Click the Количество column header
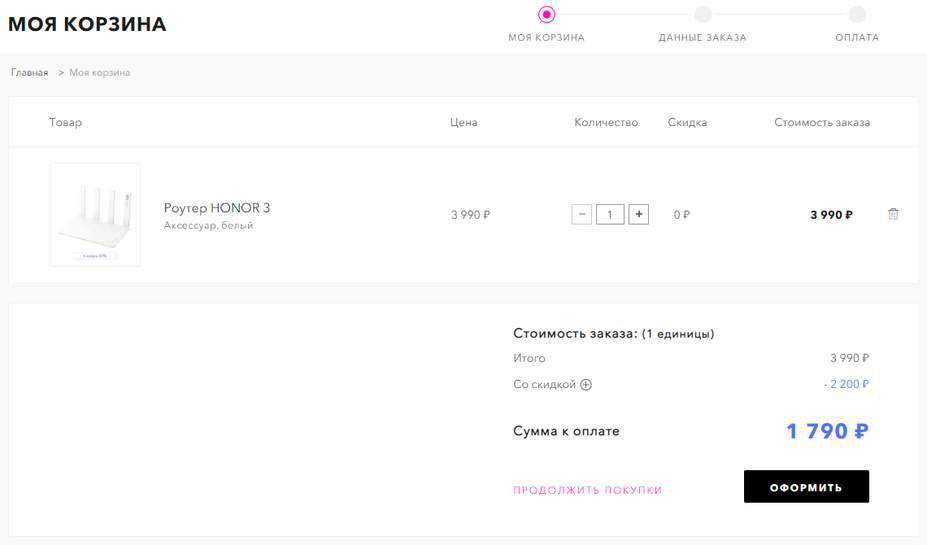The height and width of the screenshot is (545, 927). (x=606, y=123)
